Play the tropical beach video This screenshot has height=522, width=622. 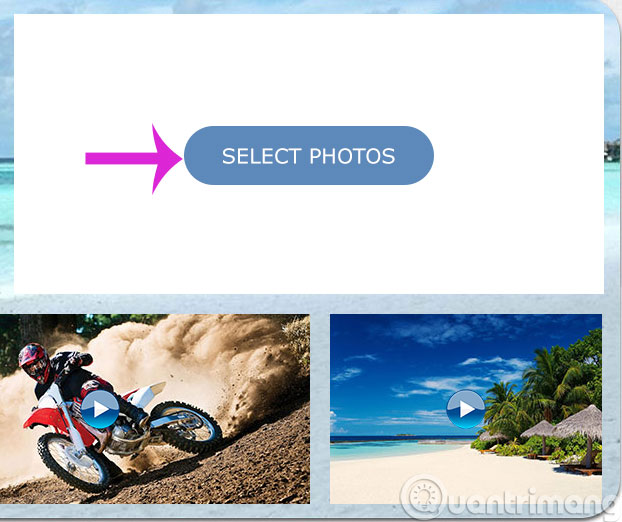point(466,409)
